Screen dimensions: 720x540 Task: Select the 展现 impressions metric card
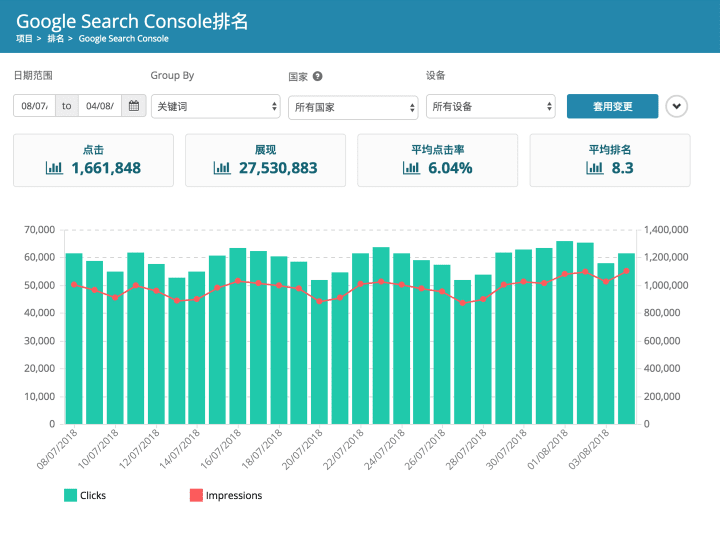(265, 160)
